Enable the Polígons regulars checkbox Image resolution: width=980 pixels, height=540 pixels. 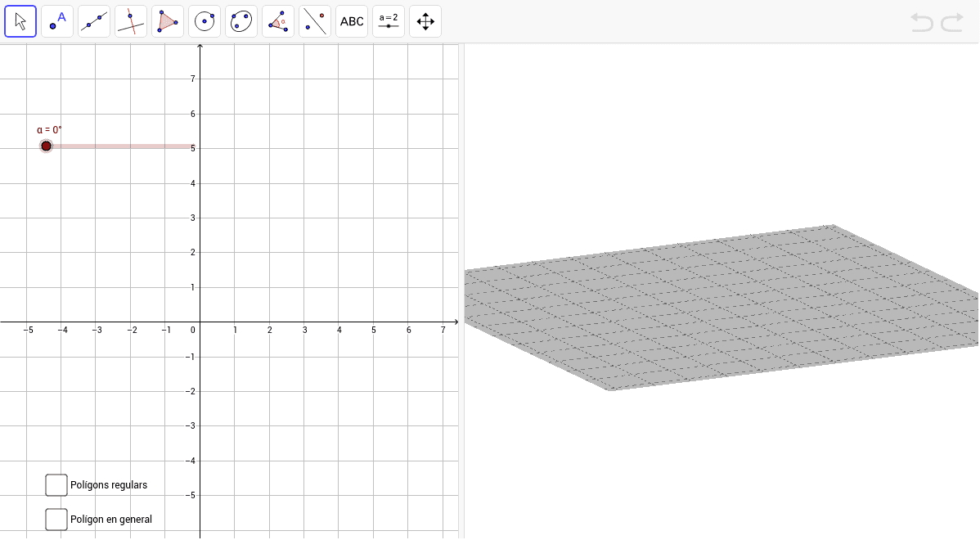point(56,485)
